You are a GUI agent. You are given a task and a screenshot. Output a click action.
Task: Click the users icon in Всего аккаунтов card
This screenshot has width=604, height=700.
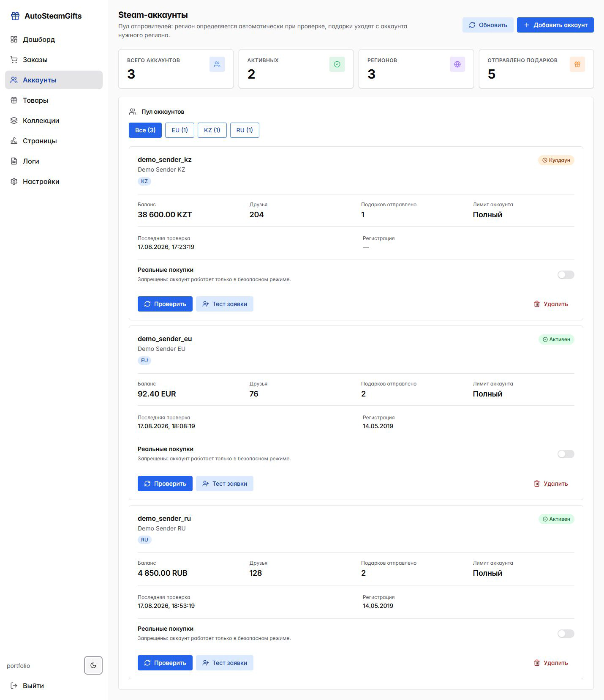coord(217,64)
